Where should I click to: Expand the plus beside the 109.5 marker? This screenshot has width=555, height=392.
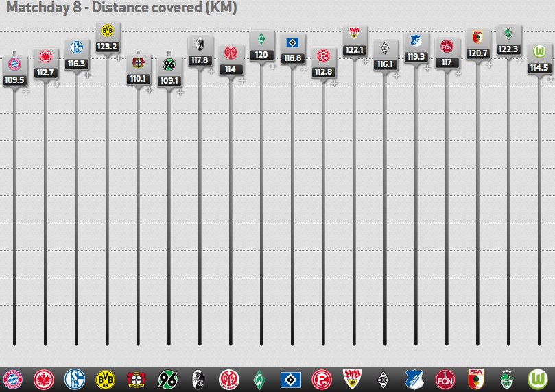(x=26, y=92)
